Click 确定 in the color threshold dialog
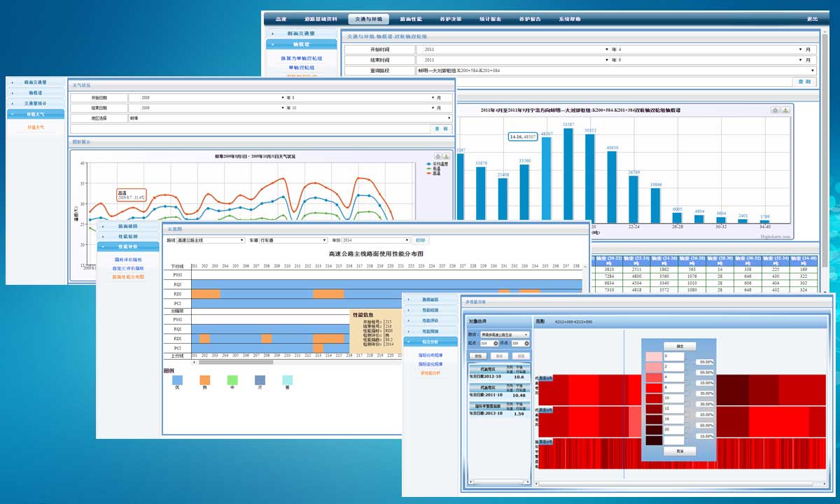Viewport: 840px width, 504px height. point(680,346)
